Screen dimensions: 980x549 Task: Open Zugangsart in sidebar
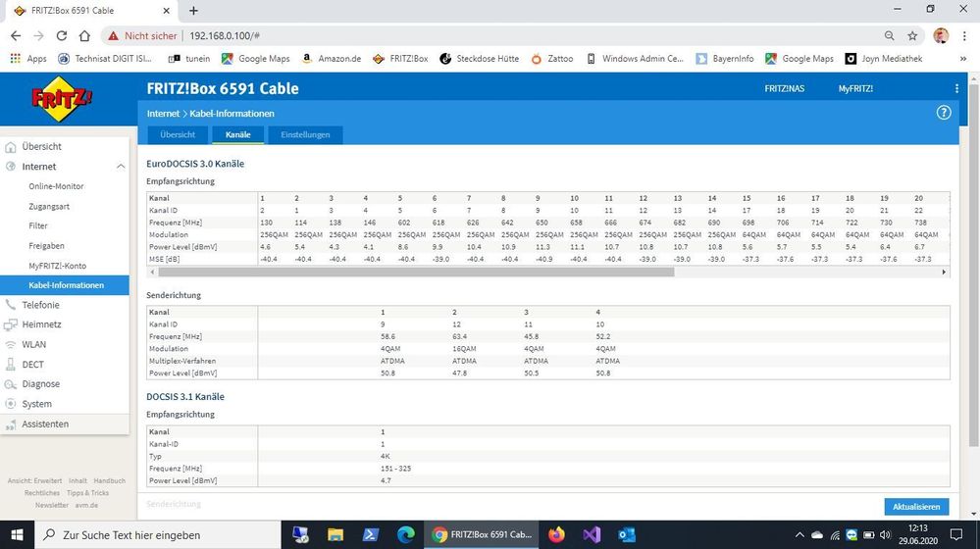tap(49, 207)
